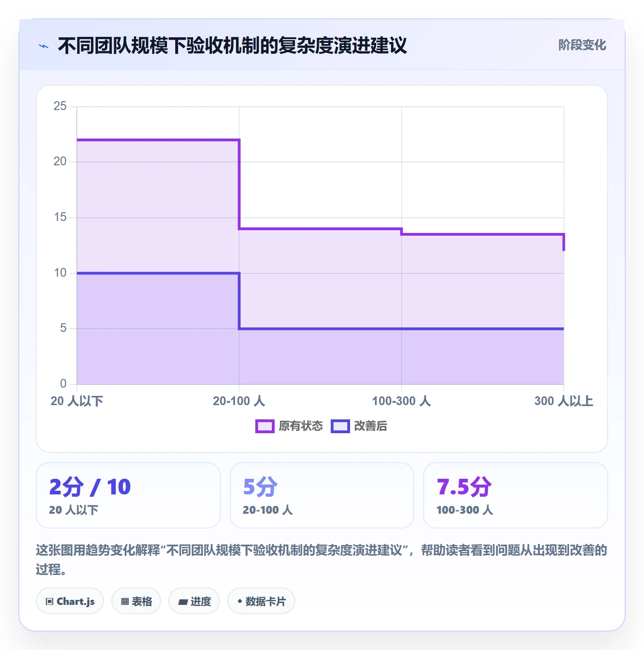Viewport: 644px width, 650px height.
Task: Click the chart title 不同团队规模下验收机制的复杂度演进建议
Action: click(232, 46)
